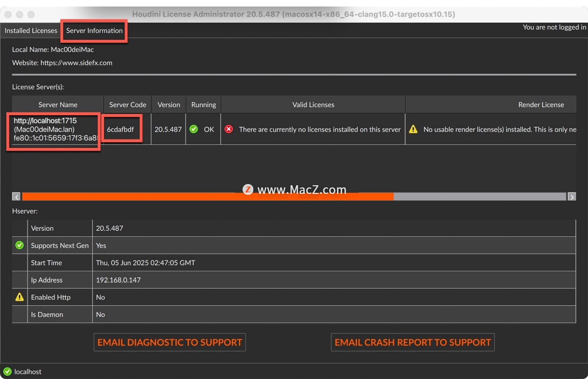Click the green OK running status icon
Image resolution: width=588 pixels, height=379 pixels.
pyautogui.click(x=194, y=129)
